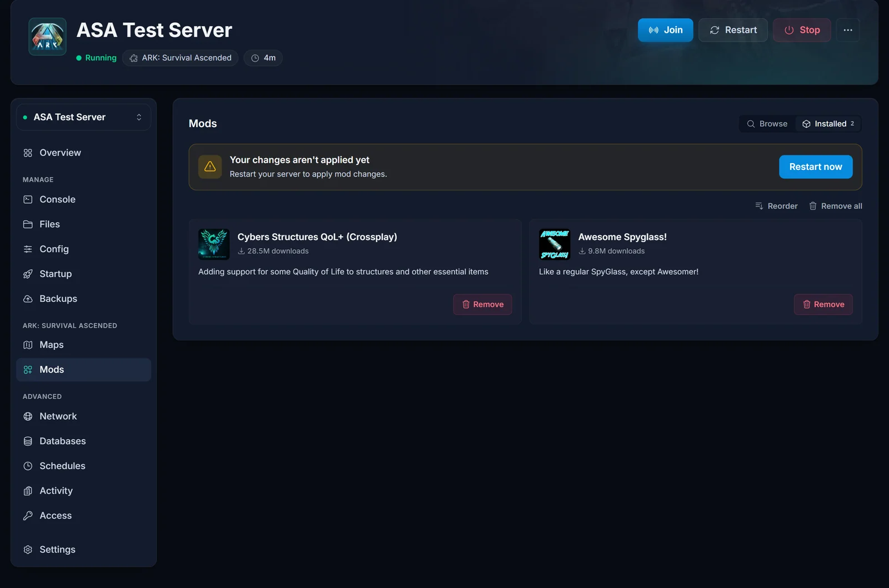The height and width of the screenshot is (588, 889).
Task: Click Remove all mods
Action: pyautogui.click(x=836, y=206)
